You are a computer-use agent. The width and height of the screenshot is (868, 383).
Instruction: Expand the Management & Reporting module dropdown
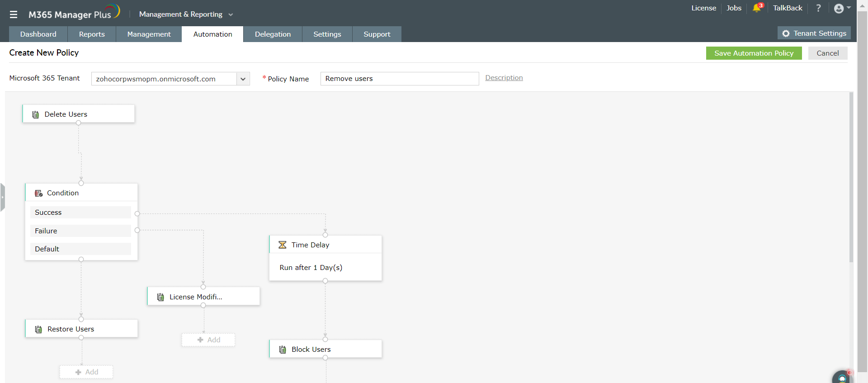(x=186, y=14)
